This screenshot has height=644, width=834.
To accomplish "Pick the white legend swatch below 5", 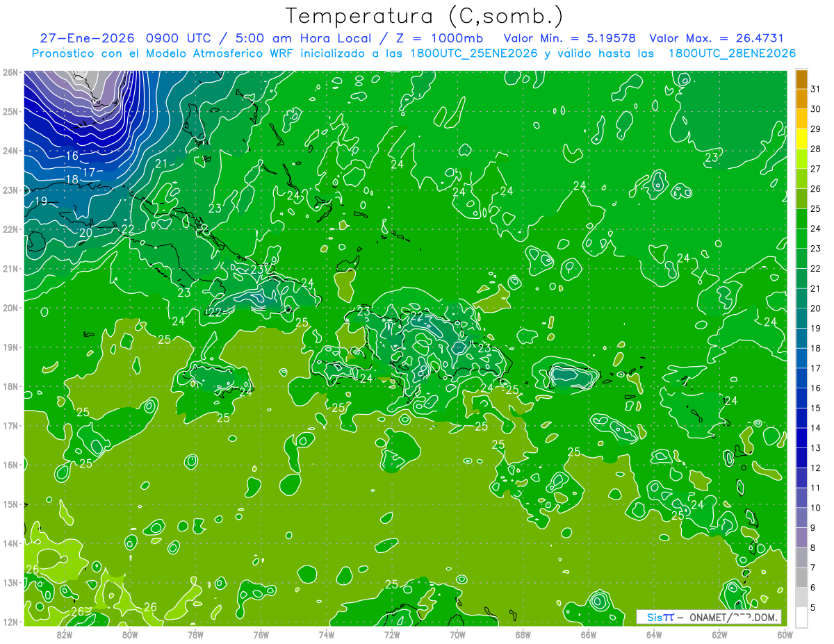I will [802, 616].
